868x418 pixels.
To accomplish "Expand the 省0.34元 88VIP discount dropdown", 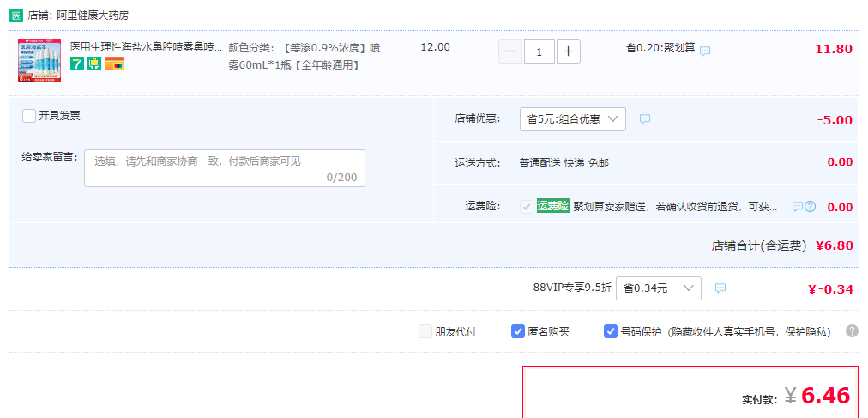I will click(659, 288).
